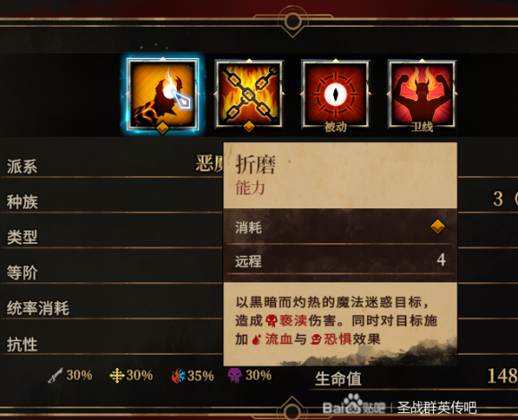Click the red skull 亵渎 damage icon
This screenshot has width=518, height=420.
[x=272, y=321]
